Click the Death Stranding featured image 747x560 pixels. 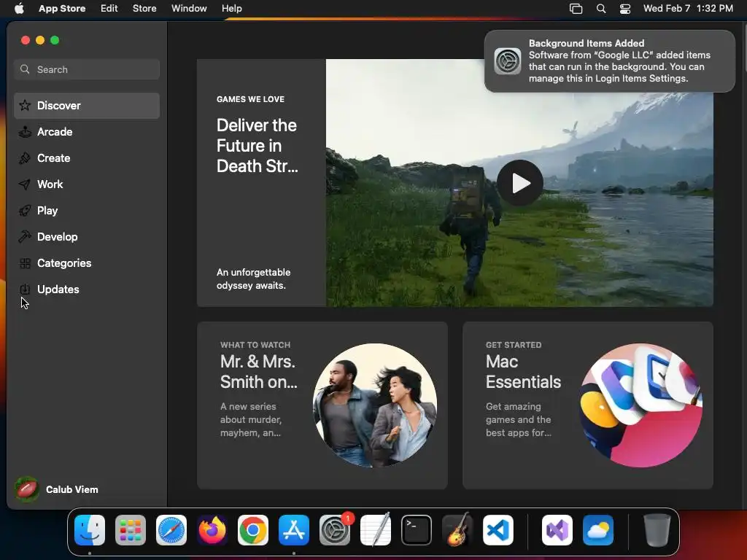pos(519,183)
